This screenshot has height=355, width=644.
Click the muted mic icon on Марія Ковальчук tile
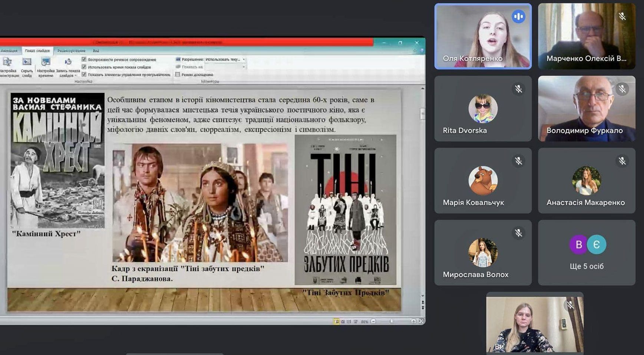pos(518,161)
